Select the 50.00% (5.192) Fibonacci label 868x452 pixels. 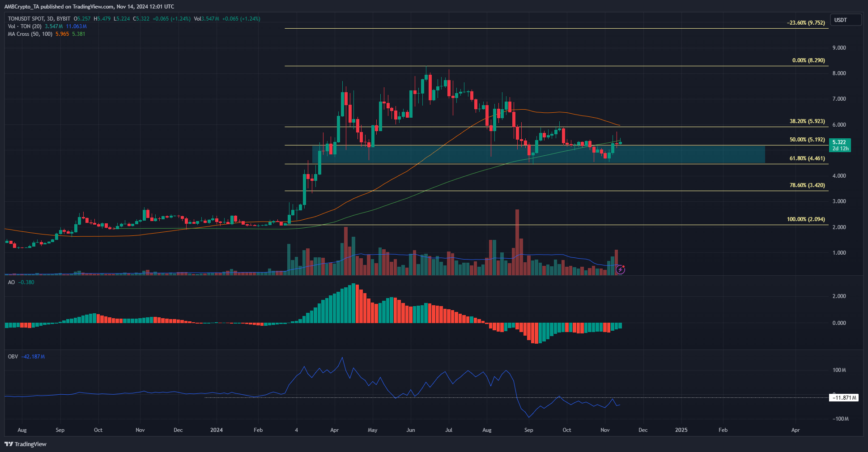tap(807, 140)
